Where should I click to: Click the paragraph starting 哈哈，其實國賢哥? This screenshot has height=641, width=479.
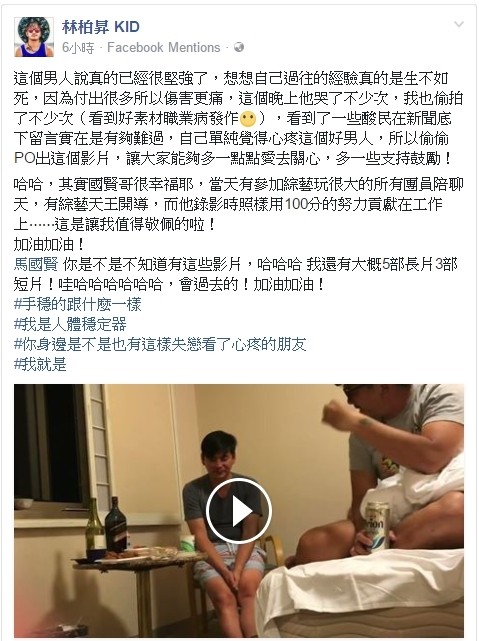click(x=239, y=204)
